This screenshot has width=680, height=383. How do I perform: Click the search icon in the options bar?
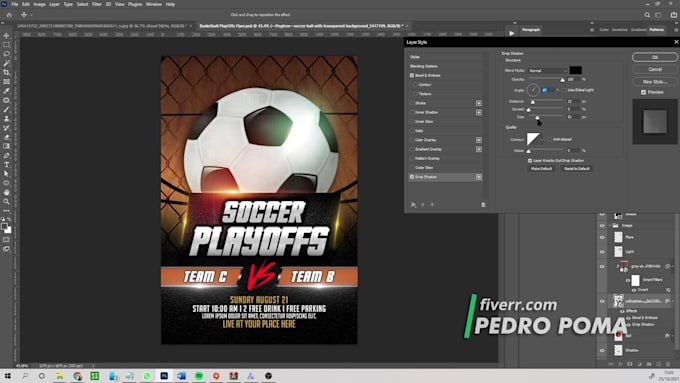pos(647,15)
